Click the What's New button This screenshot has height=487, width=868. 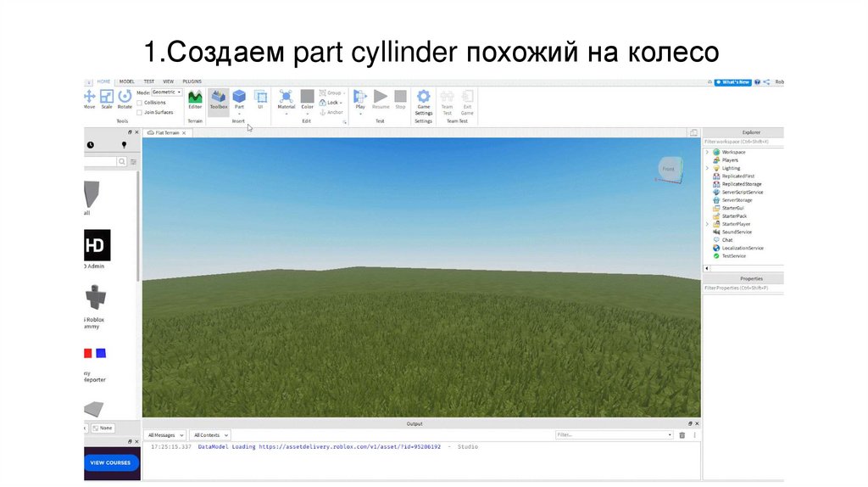[x=733, y=82]
